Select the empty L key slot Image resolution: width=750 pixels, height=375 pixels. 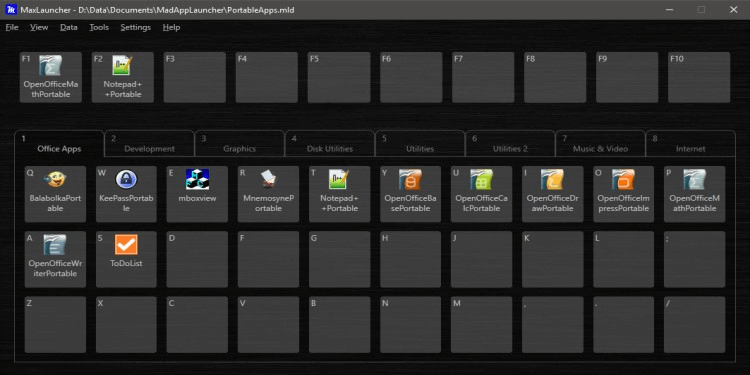point(624,259)
